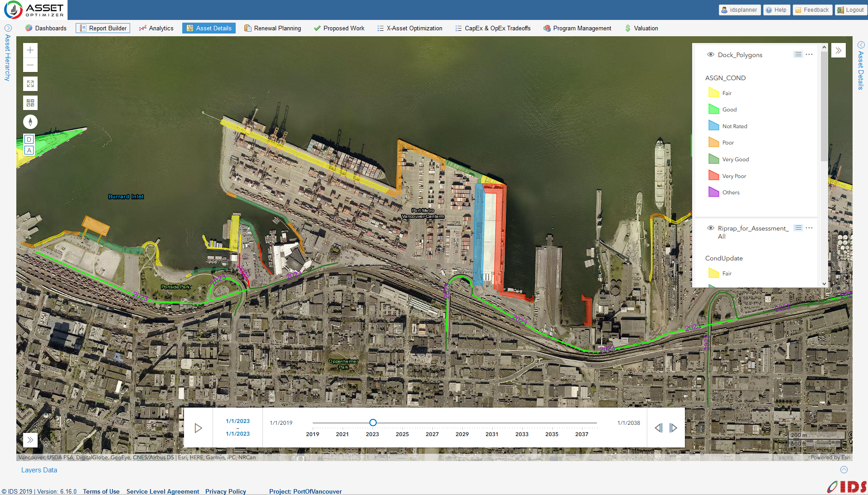The width and height of the screenshot is (868, 495).
Task: Play the time slider animation
Action: pyautogui.click(x=198, y=428)
